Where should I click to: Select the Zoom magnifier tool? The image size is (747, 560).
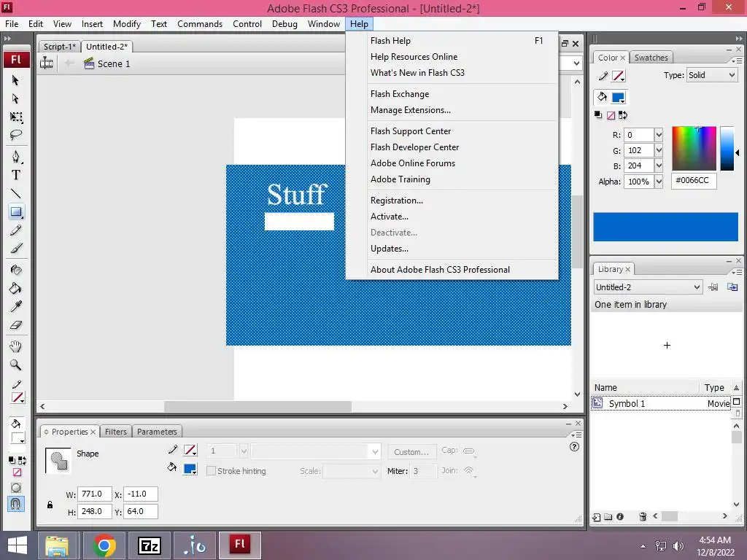click(16, 365)
